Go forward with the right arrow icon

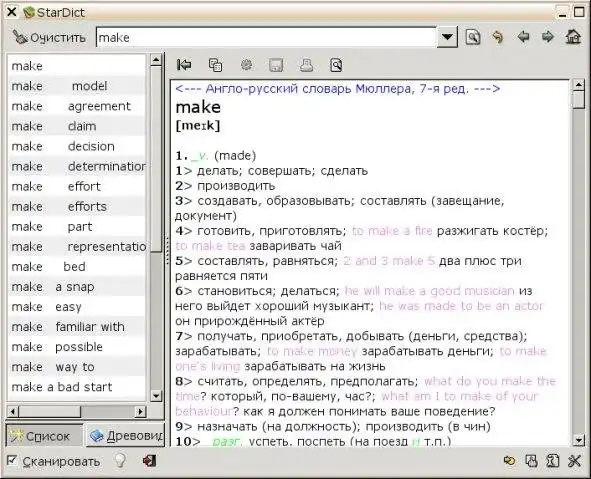548,37
